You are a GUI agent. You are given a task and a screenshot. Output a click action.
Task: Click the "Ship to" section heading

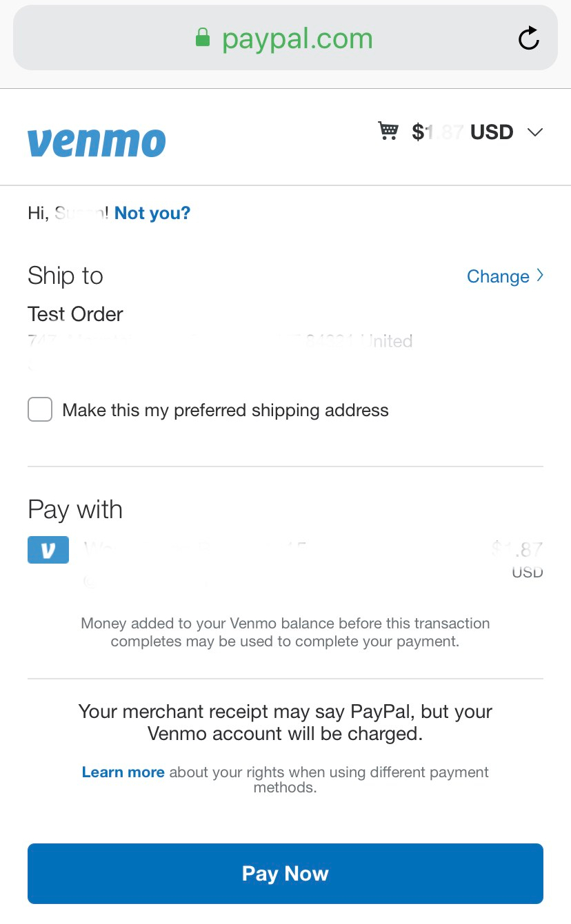(66, 276)
